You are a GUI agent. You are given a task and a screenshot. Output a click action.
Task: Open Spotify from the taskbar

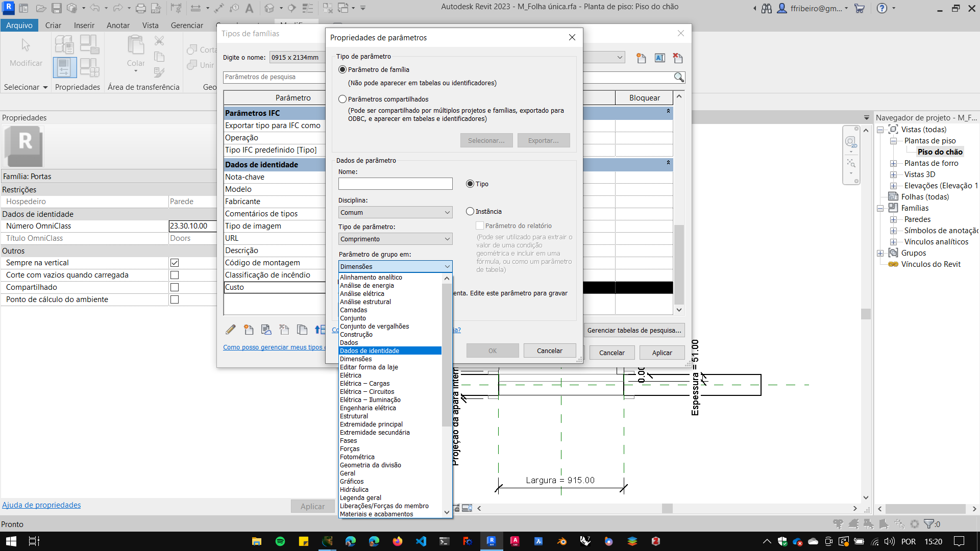point(280,541)
